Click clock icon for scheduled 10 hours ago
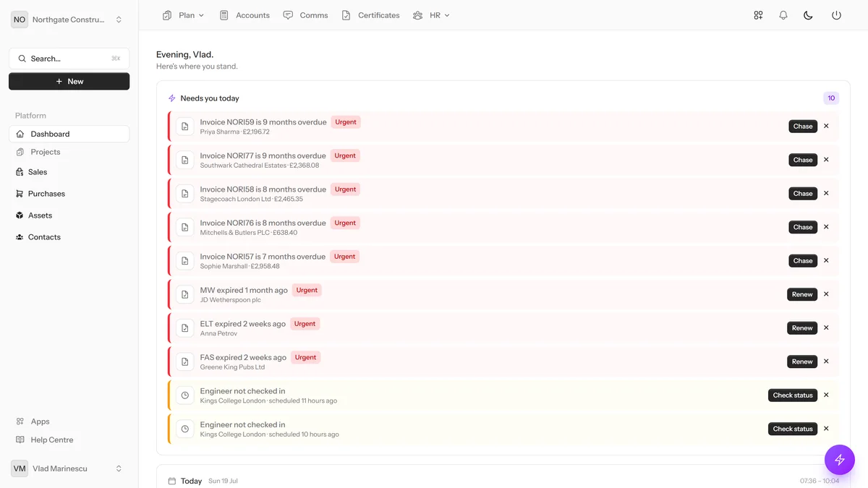Image resolution: width=868 pixels, height=488 pixels. click(185, 429)
